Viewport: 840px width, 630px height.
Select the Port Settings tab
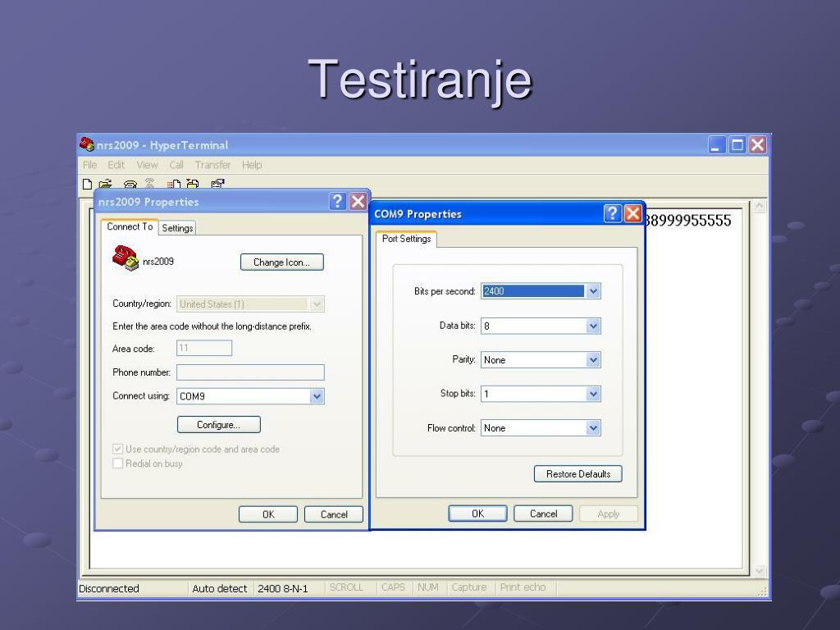(406, 239)
